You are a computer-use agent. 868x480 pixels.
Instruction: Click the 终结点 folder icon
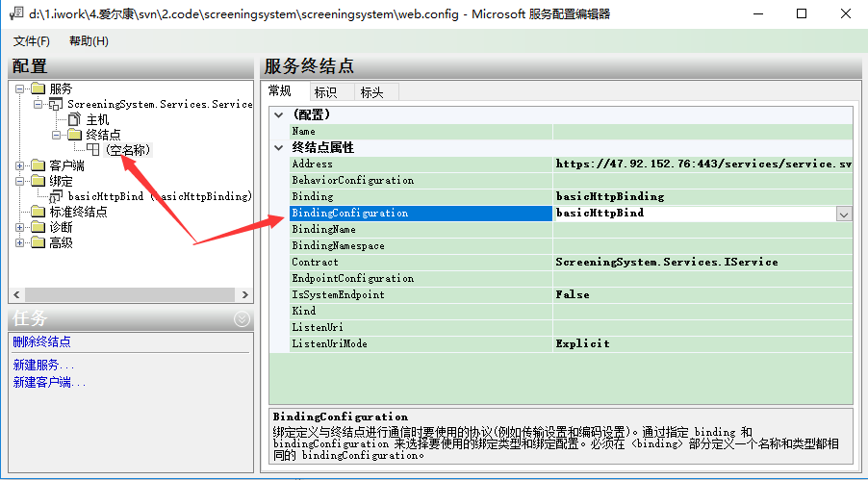tap(74, 135)
